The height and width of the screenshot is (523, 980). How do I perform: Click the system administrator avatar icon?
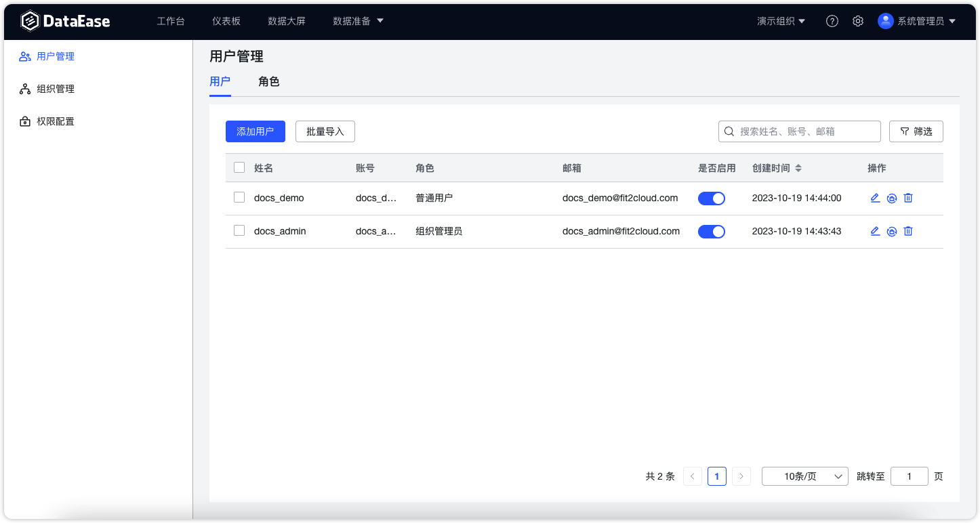886,21
